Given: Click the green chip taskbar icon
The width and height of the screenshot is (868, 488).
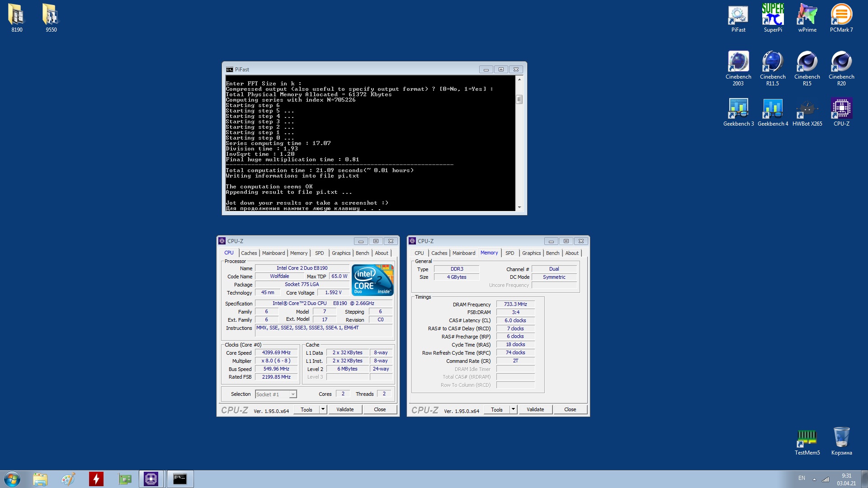Looking at the screenshot, I should (x=124, y=479).
